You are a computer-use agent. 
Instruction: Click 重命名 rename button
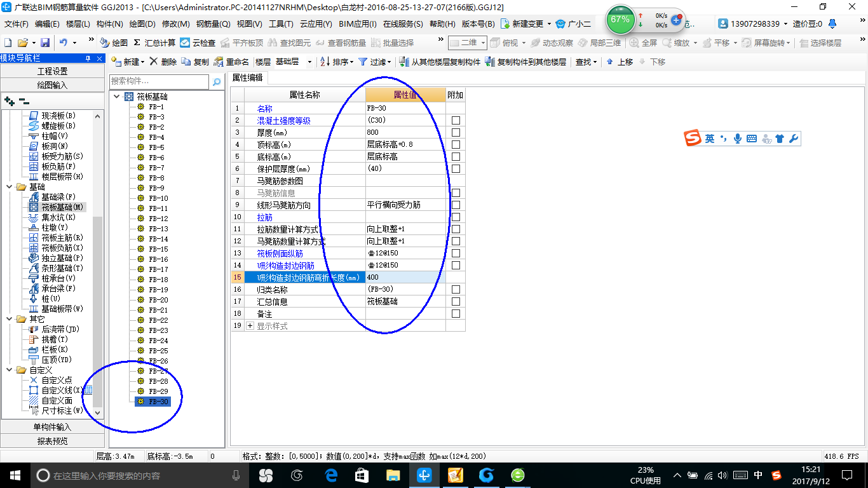tap(232, 62)
